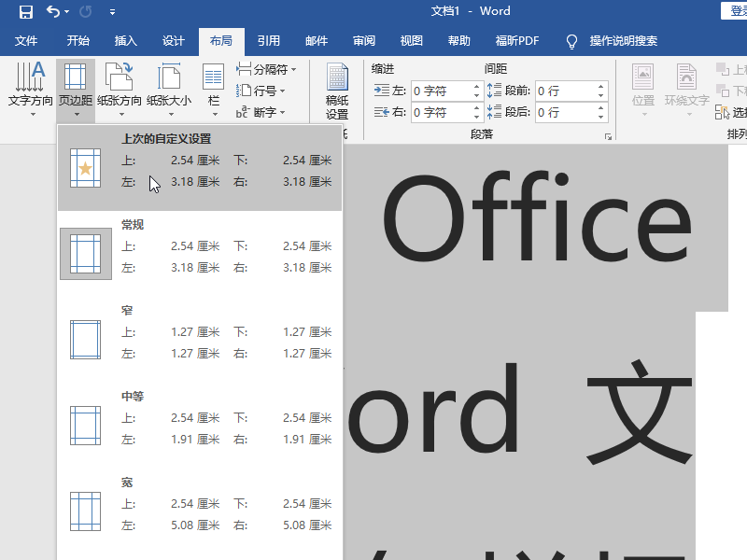Switch to the 帮助 ribbon tab
The image size is (747, 560).
point(459,41)
